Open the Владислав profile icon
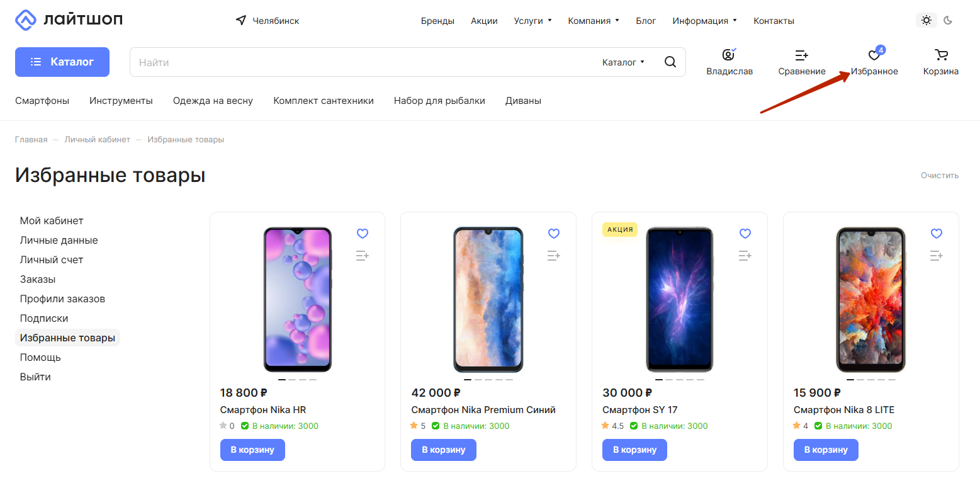Image resolution: width=980 pixels, height=500 pixels. [729, 55]
